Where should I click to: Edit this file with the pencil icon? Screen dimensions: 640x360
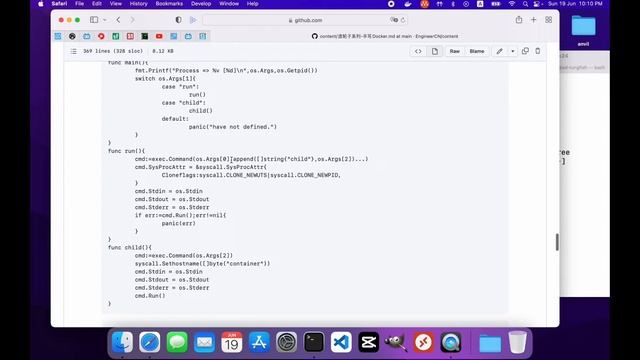tap(499, 51)
